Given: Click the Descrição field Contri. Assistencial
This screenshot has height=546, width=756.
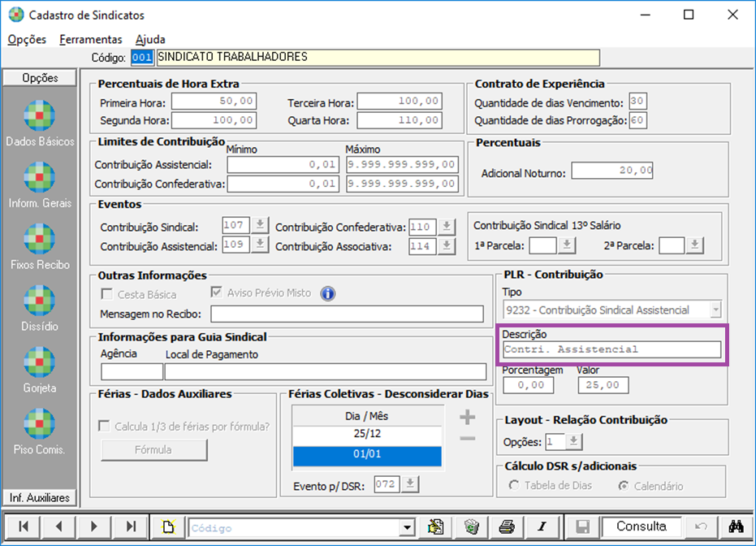Looking at the screenshot, I should coord(611,349).
